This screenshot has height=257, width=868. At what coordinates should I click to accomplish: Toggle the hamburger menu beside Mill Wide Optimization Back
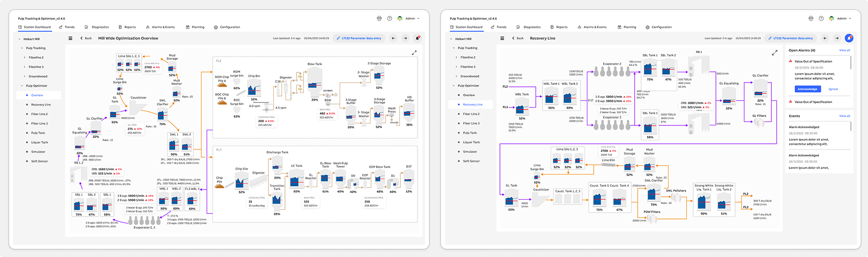click(x=71, y=38)
